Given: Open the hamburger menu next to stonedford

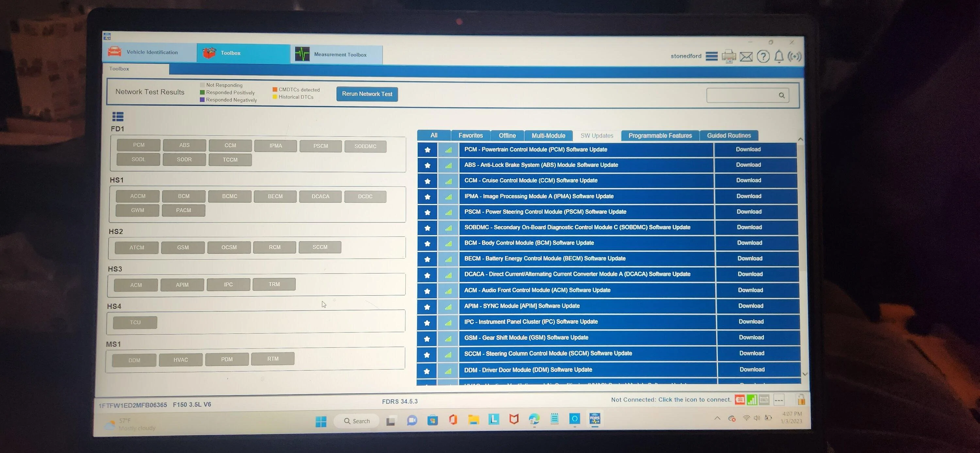Looking at the screenshot, I should click(x=711, y=56).
